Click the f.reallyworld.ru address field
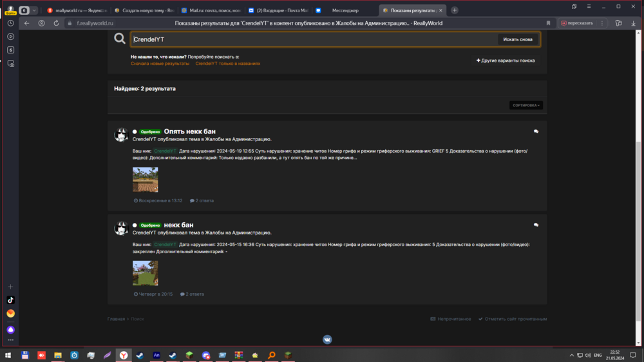644x362 pixels. (x=95, y=23)
